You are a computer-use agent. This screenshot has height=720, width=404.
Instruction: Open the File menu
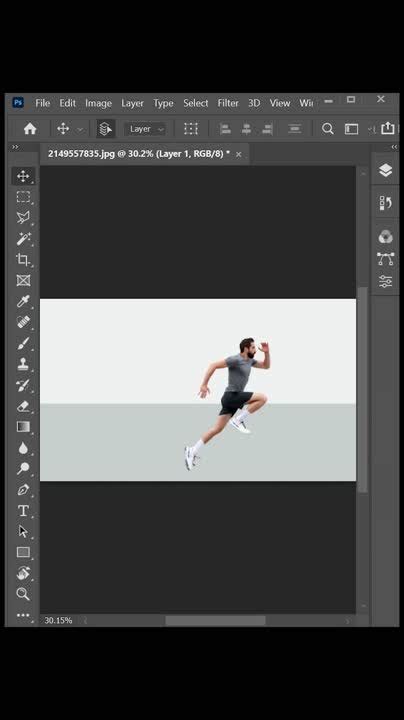coord(43,103)
